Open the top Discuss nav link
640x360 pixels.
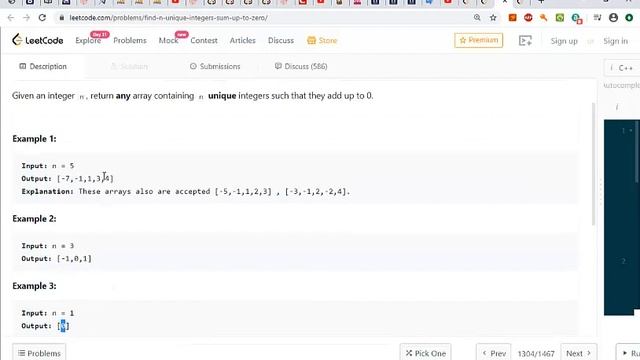coord(281,40)
